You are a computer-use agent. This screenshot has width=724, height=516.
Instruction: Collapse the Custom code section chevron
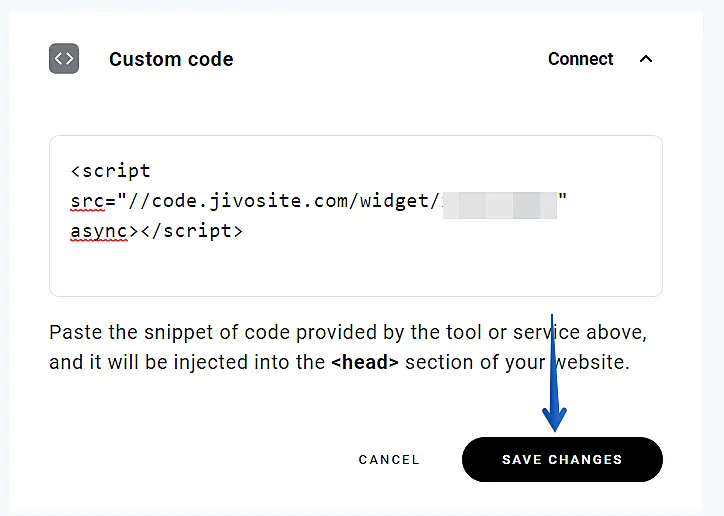(x=646, y=59)
